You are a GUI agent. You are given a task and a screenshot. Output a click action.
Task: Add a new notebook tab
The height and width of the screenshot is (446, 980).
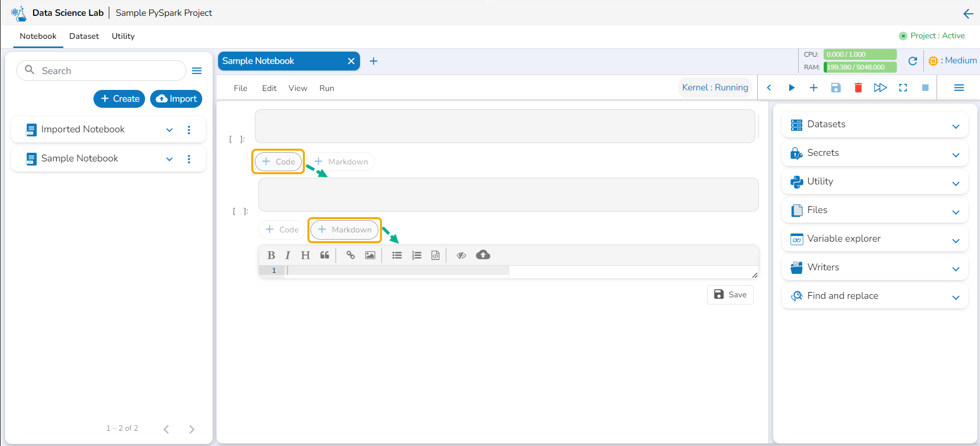point(373,61)
